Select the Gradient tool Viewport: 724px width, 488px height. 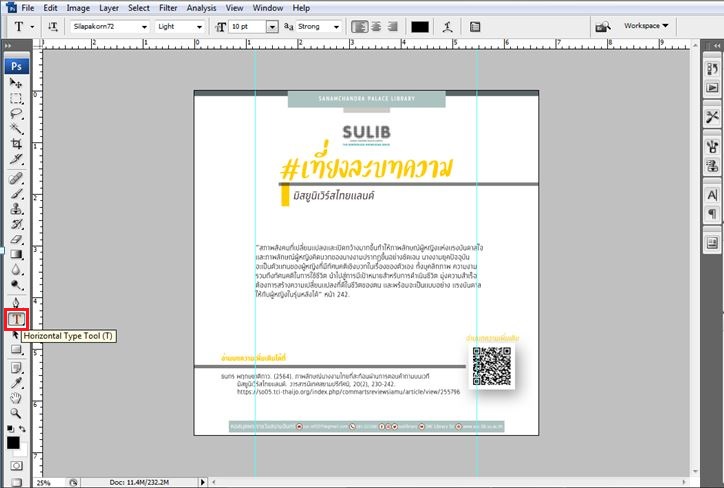pyautogui.click(x=16, y=254)
